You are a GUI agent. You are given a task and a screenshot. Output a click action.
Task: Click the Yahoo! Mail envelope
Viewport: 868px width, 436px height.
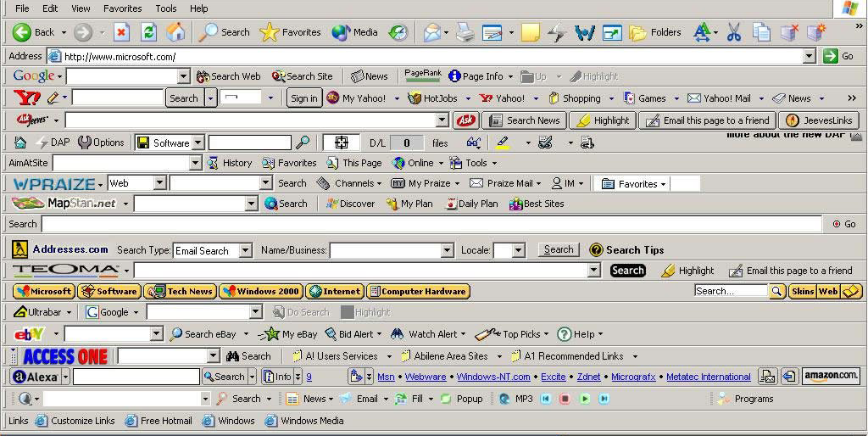693,98
